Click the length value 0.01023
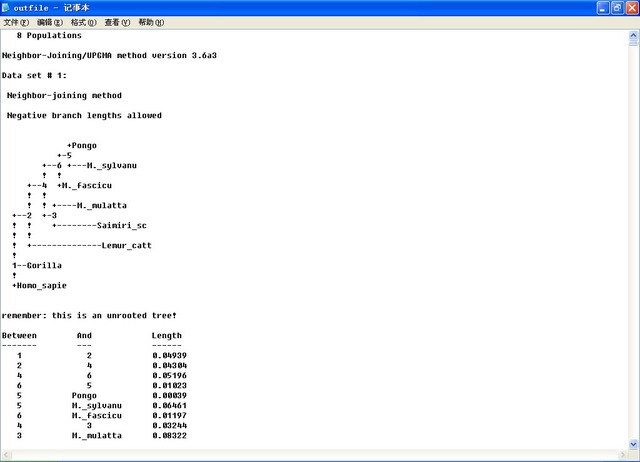 pyautogui.click(x=169, y=386)
